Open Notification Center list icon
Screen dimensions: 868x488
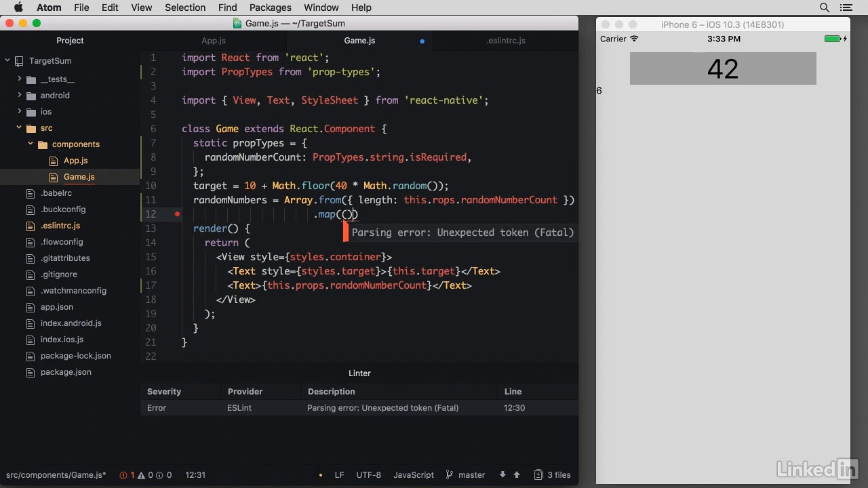tap(846, 7)
